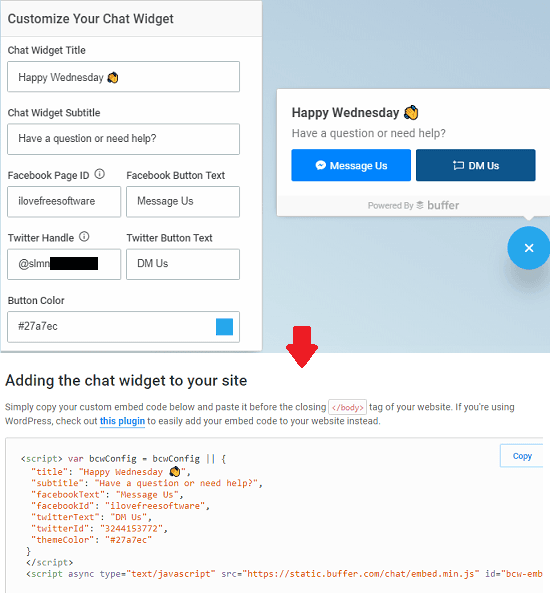Click the Twitter Handle info icon

tap(84, 237)
